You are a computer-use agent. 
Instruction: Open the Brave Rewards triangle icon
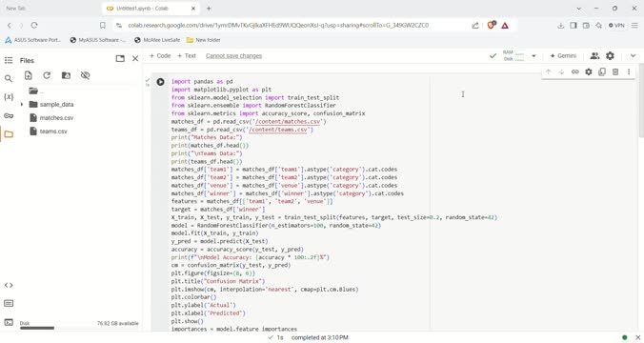[505, 26]
